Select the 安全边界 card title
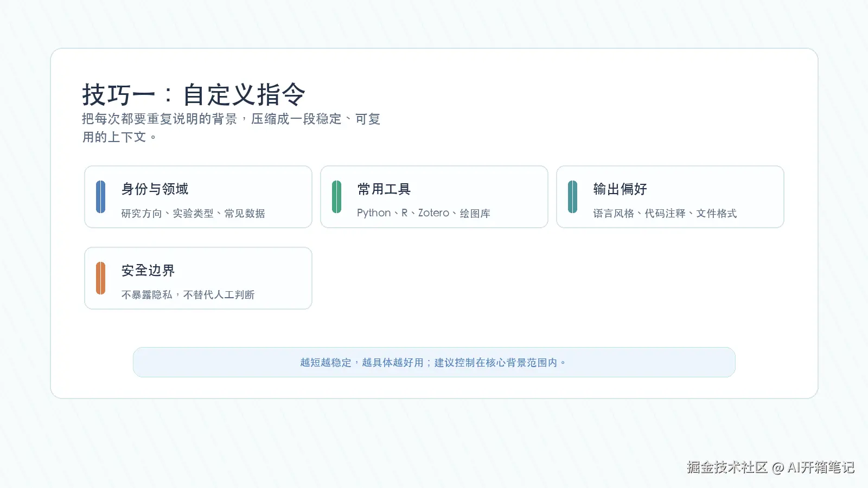Screen dimensions: 868x488 pos(148,271)
